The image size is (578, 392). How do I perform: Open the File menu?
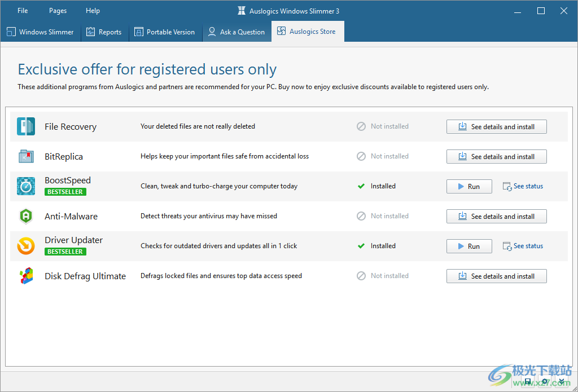coord(23,11)
